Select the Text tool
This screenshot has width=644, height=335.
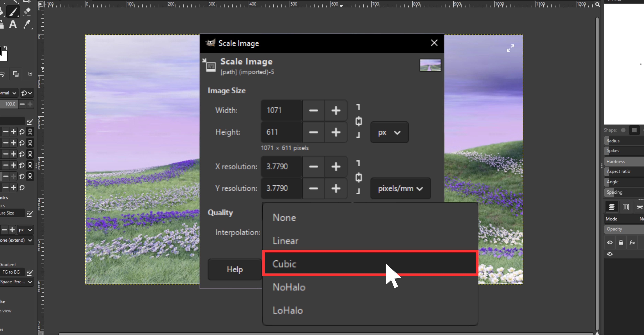(x=13, y=25)
